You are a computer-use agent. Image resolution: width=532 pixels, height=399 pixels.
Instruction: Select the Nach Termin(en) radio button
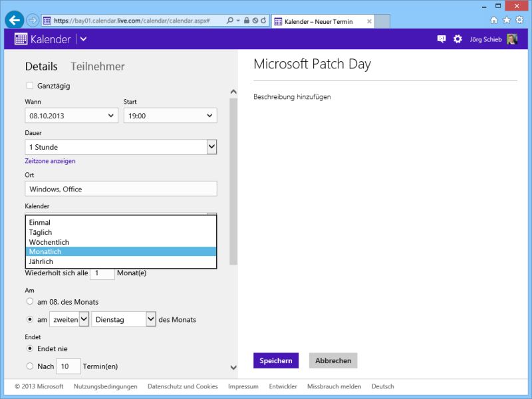(30, 366)
